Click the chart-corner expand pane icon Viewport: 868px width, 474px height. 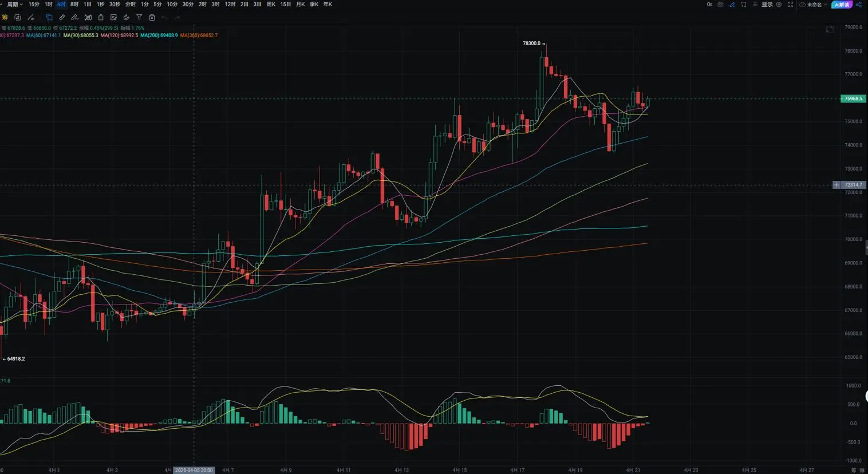point(830,29)
